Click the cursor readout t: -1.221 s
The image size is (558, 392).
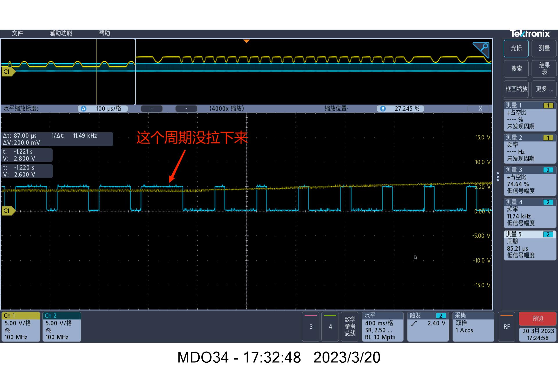27,155
